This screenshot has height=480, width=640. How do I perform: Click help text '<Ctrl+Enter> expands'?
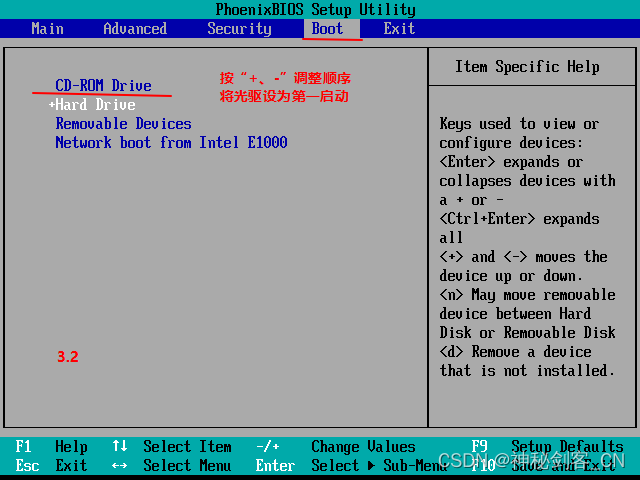(519, 219)
